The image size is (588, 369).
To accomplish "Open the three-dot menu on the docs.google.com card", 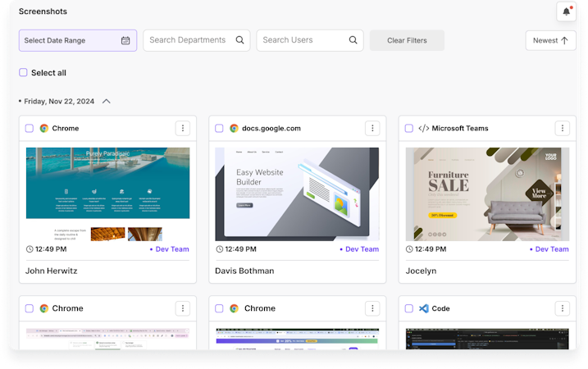I will click(372, 128).
